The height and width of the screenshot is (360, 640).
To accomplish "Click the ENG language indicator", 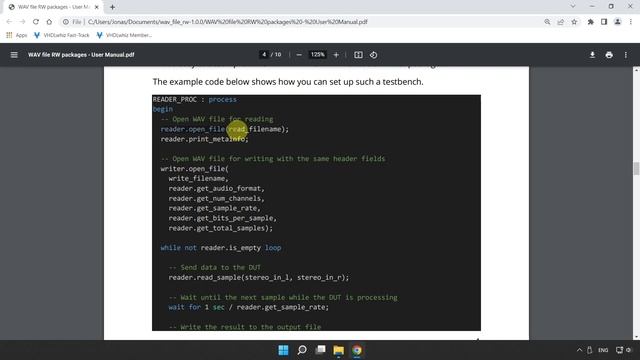I will [x=603, y=350].
